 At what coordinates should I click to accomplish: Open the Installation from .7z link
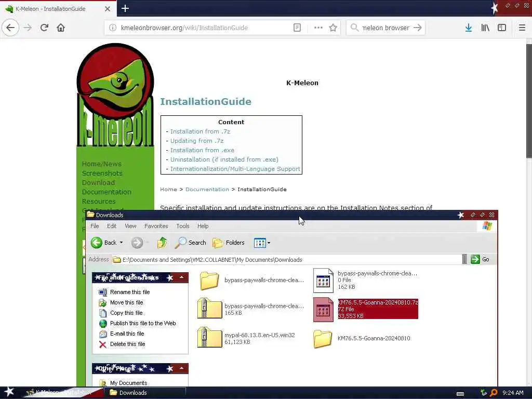(200, 131)
